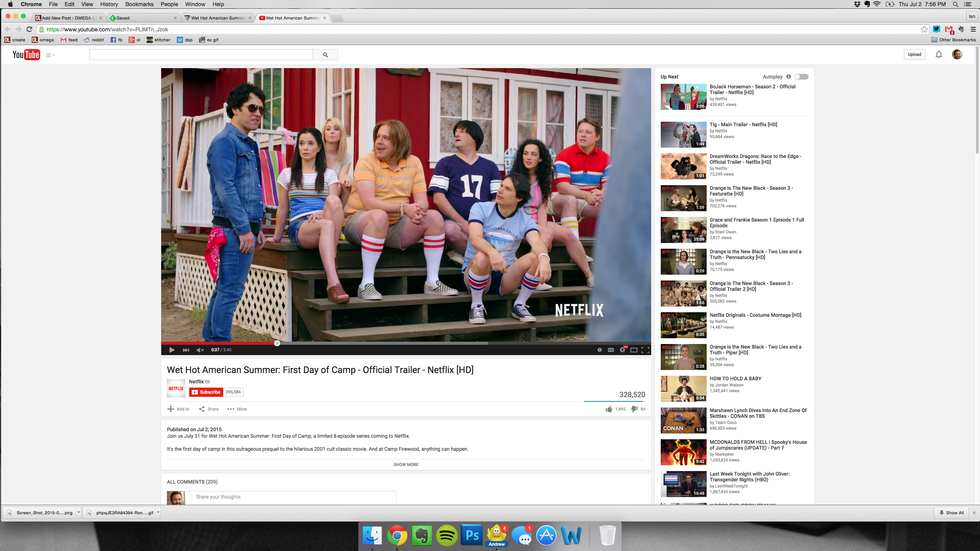This screenshot has height=551, width=980.
Task: Open HOW TO HOLD A BABY video
Action: point(735,378)
